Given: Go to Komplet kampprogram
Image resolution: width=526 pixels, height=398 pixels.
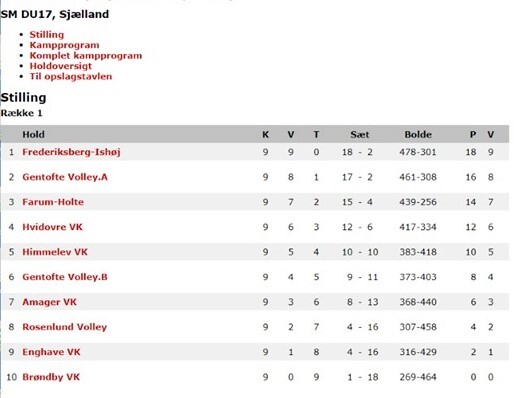Looking at the screenshot, I should coord(86,55).
